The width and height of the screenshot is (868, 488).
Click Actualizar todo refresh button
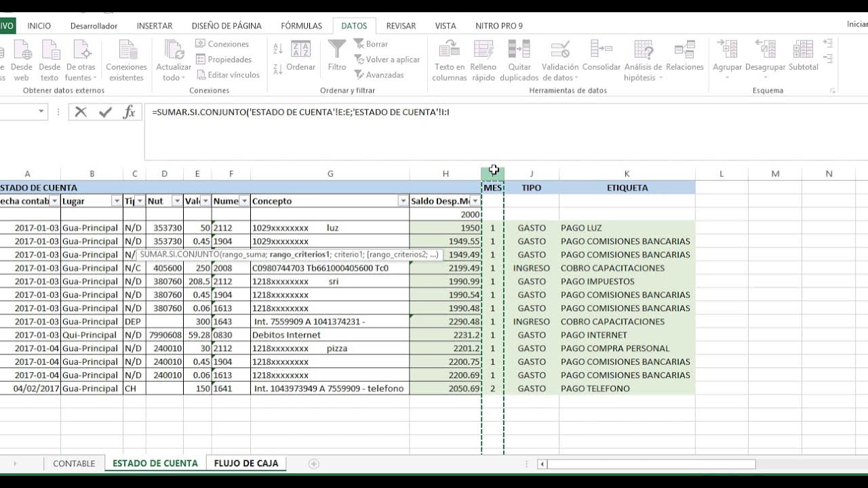click(174, 61)
